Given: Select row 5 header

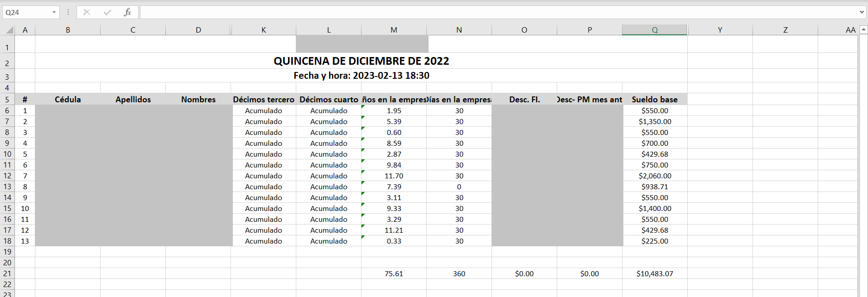Looking at the screenshot, I should (x=7, y=100).
